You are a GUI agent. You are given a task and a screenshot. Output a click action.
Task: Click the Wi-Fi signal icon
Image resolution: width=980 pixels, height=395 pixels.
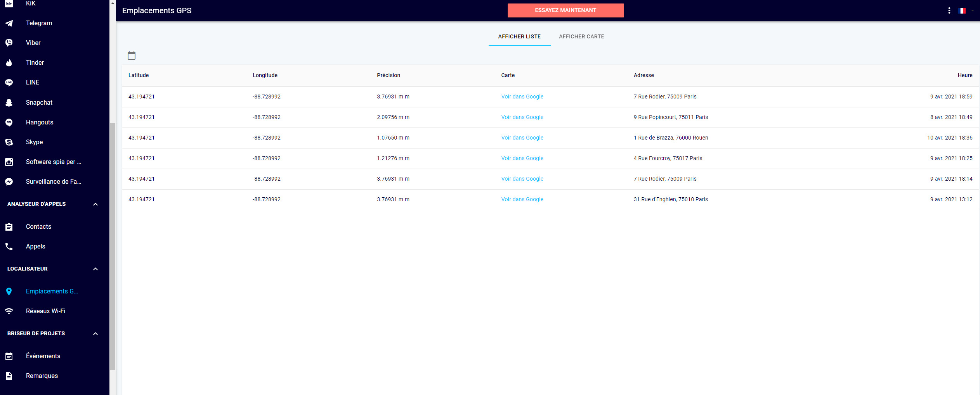(9, 311)
